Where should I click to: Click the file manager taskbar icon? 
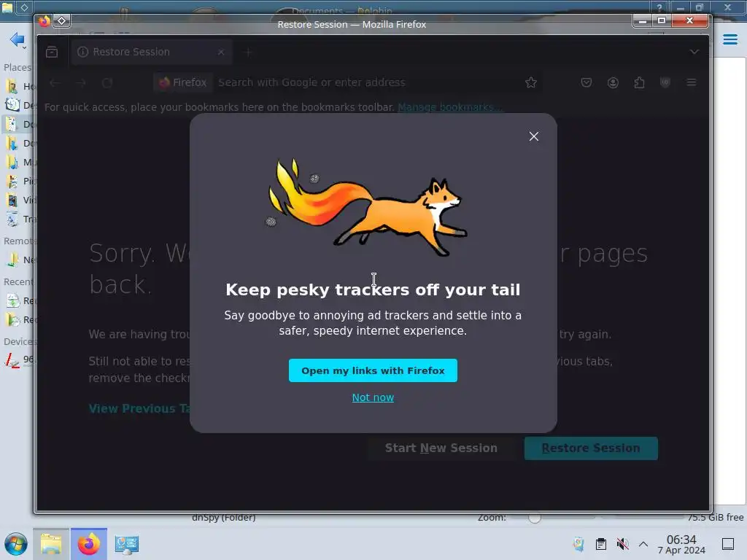click(51, 544)
